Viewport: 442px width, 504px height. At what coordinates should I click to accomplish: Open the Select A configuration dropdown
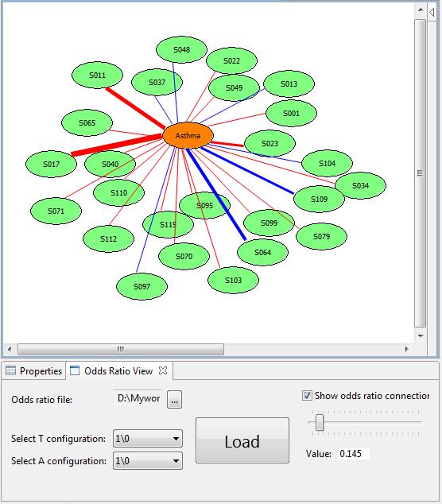[x=148, y=461]
